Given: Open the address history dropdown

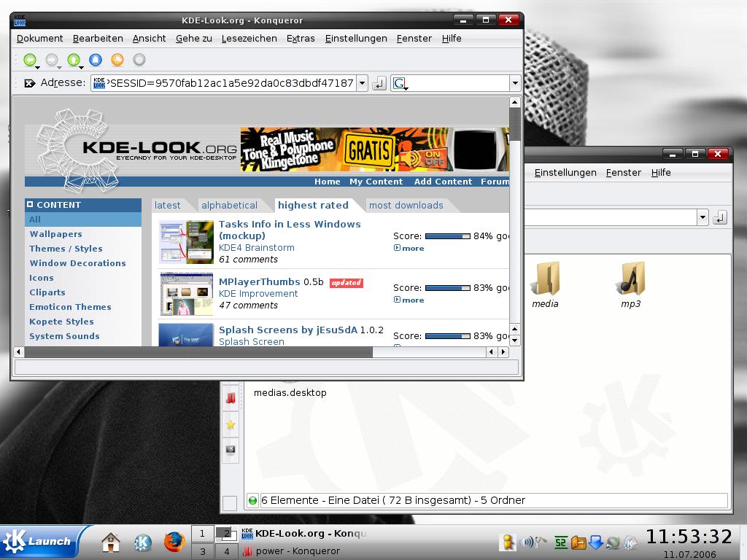Looking at the screenshot, I should coord(362,83).
